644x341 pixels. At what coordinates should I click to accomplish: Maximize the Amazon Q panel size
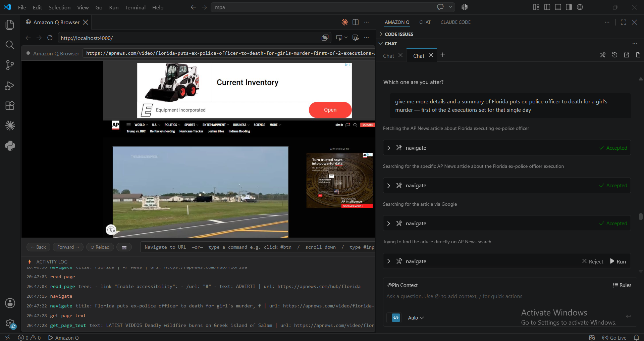pyautogui.click(x=624, y=22)
